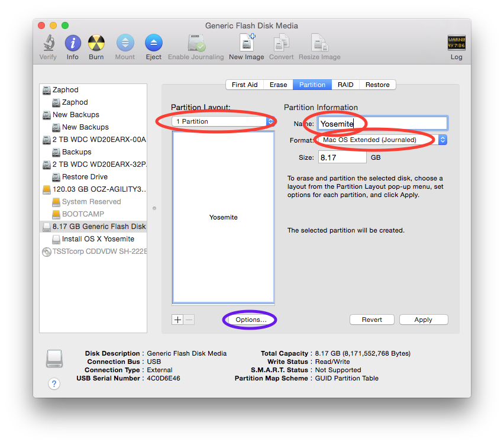This screenshot has height=445, width=504.
Task: Switch to the Partition tab
Action: point(312,85)
